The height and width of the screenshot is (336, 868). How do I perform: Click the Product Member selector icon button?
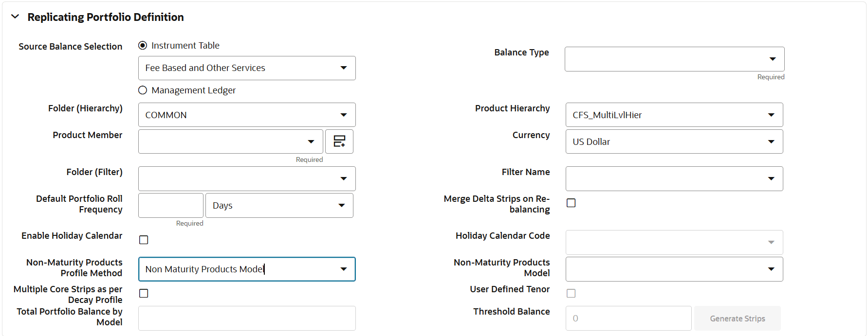pyautogui.click(x=339, y=141)
